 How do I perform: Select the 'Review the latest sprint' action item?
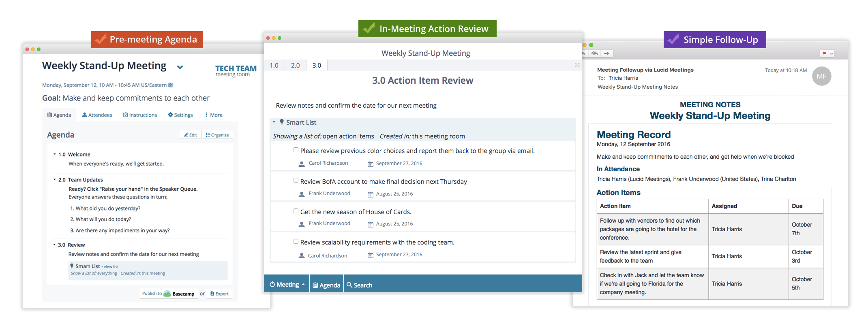click(x=641, y=256)
